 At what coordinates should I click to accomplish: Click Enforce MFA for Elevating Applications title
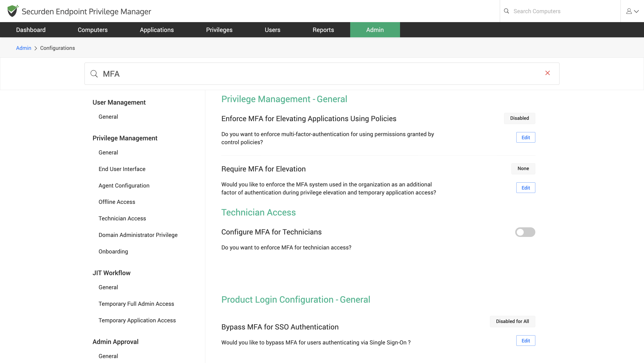(x=309, y=119)
